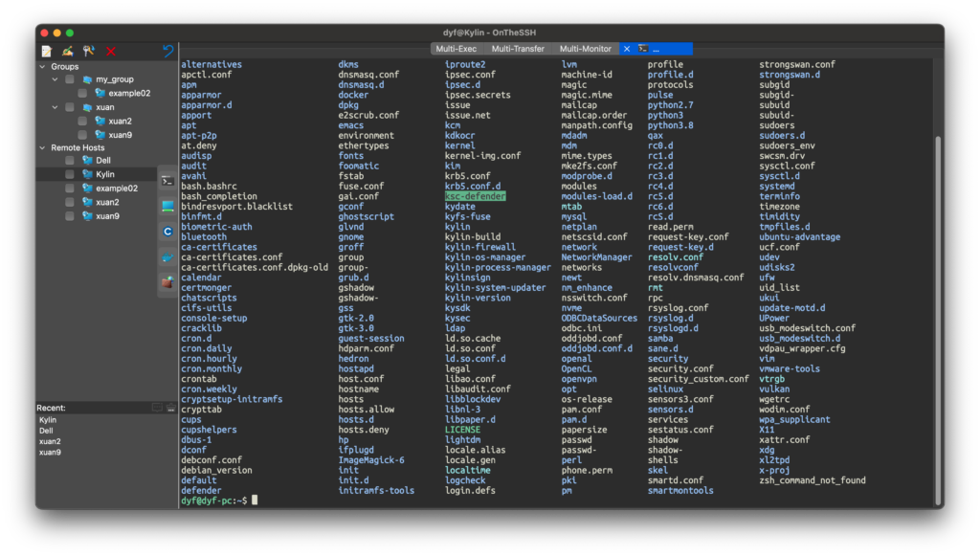The height and width of the screenshot is (556, 980).
Task: Click the blue undo arrow icon
Action: pyautogui.click(x=168, y=51)
